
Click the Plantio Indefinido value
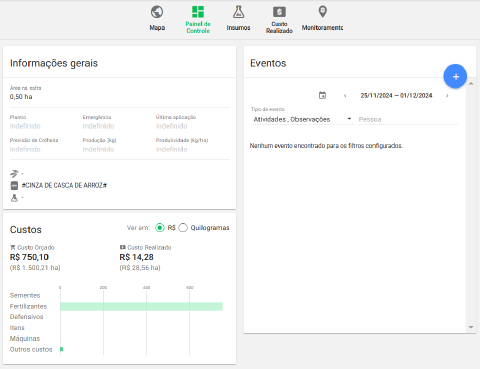[x=25, y=126]
